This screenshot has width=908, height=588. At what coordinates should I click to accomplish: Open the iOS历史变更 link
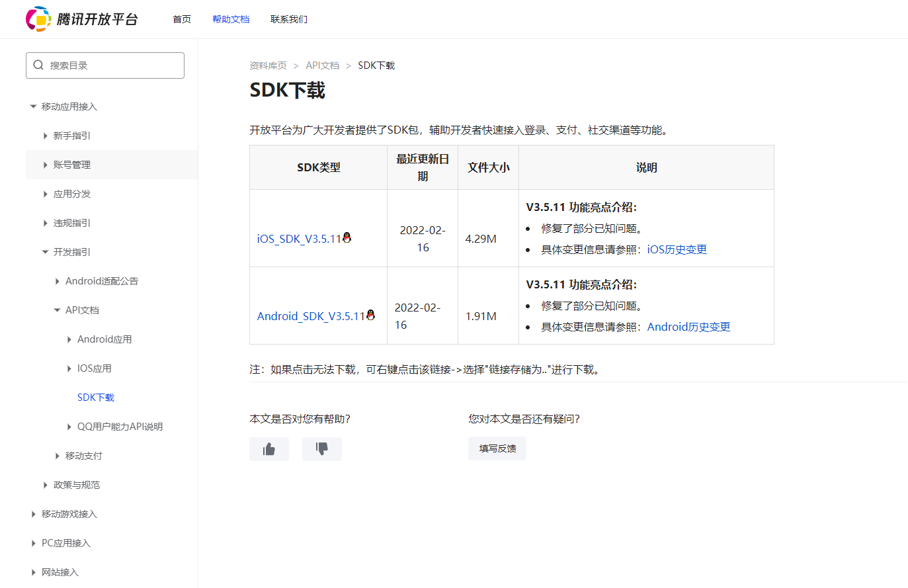pos(677,249)
